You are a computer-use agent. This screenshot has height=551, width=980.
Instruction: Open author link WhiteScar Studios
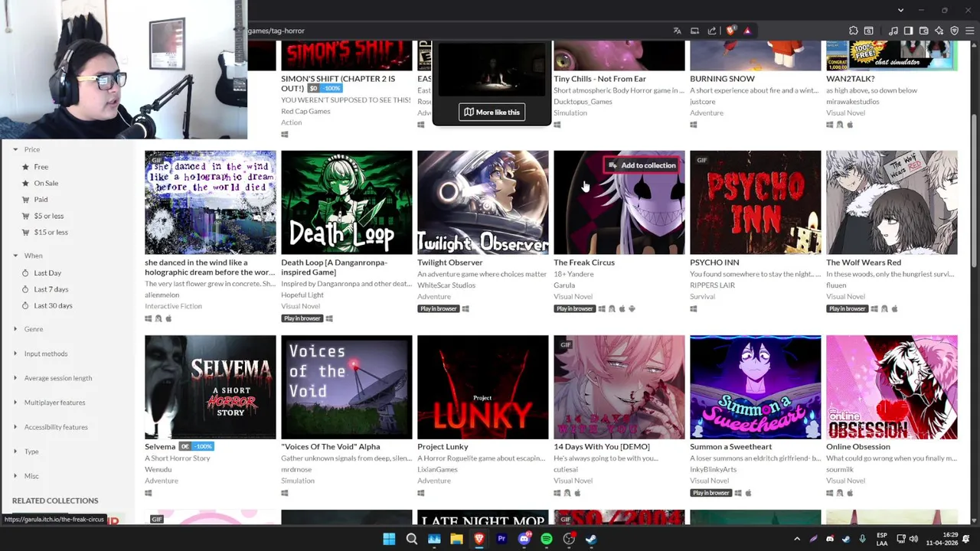pos(446,285)
